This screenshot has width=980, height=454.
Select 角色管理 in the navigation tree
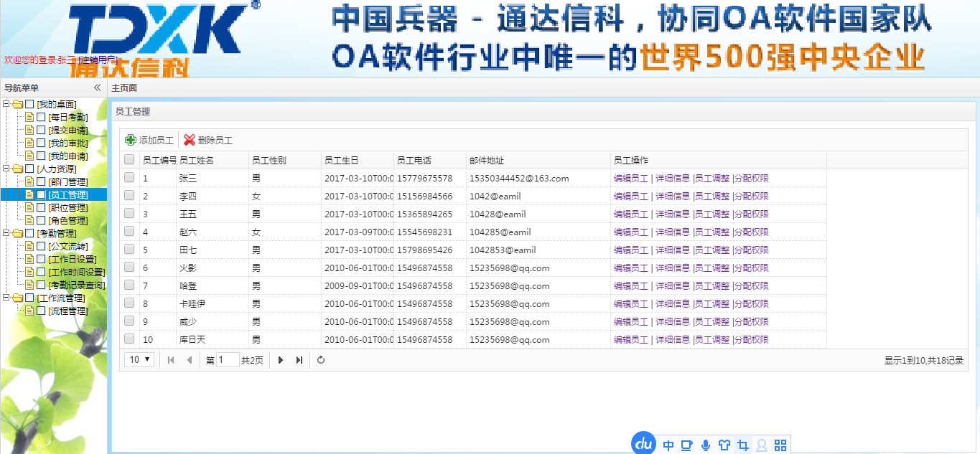68,221
